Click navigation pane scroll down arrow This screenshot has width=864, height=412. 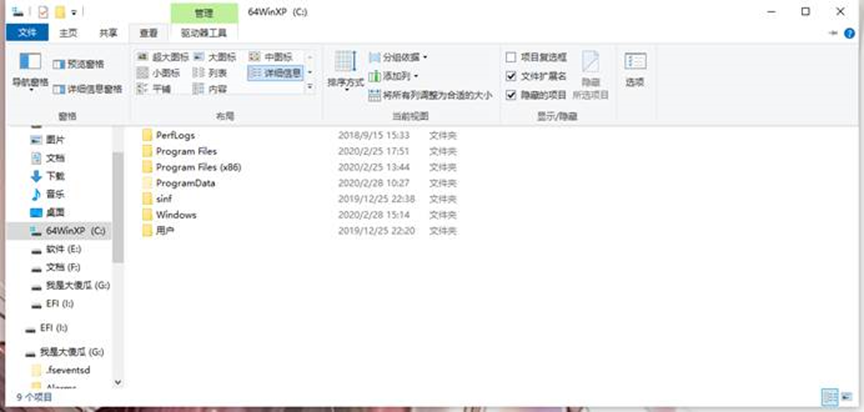pyautogui.click(x=118, y=382)
